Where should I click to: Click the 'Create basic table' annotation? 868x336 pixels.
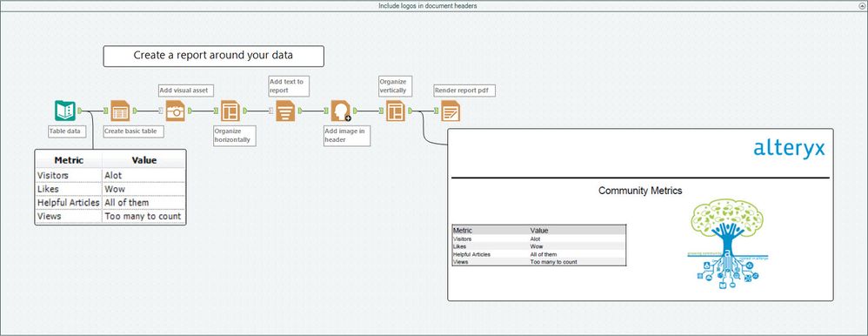tap(133, 132)
